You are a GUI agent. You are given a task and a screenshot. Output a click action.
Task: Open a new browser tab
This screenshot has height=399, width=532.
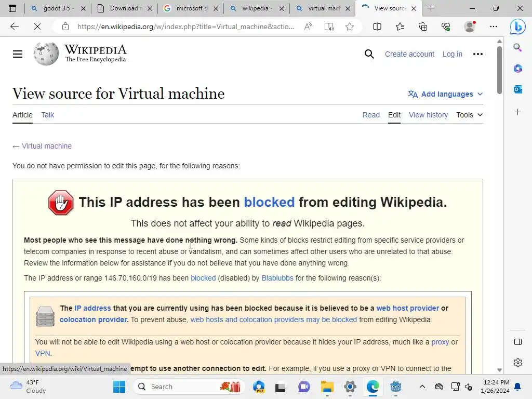(x=431, y=8)
